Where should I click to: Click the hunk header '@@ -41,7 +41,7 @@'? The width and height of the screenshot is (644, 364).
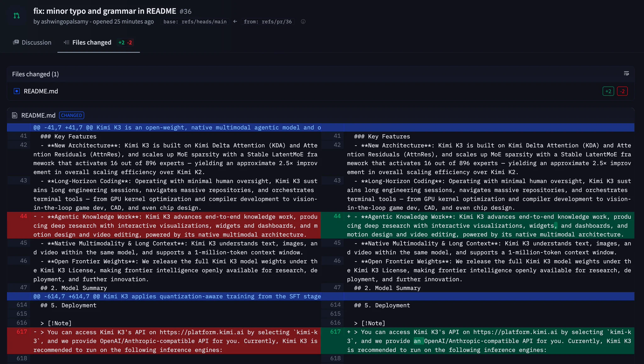[x=63, y=128]
